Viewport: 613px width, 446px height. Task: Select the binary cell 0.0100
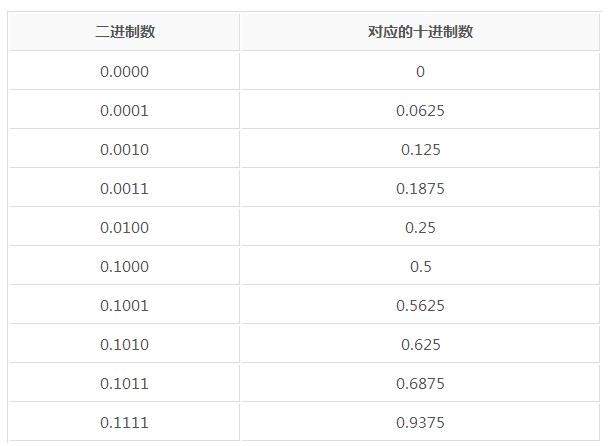coord(125,227)
